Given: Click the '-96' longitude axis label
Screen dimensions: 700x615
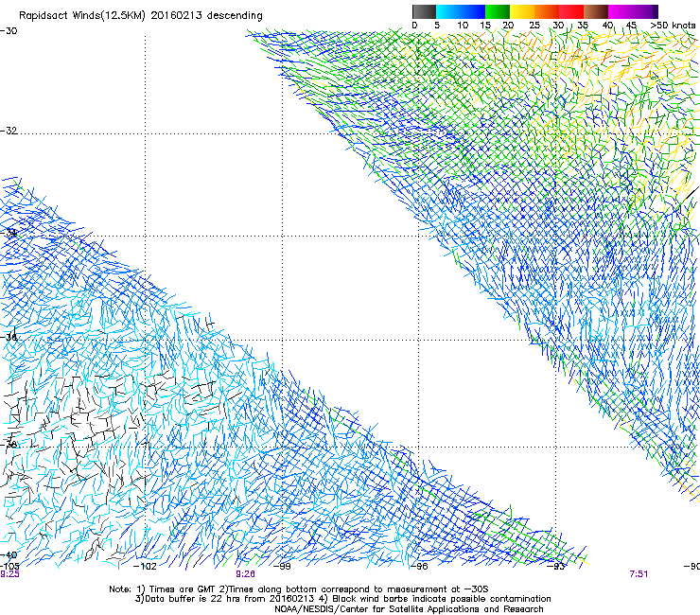Looking at the screenshot, I should (419, 566).
